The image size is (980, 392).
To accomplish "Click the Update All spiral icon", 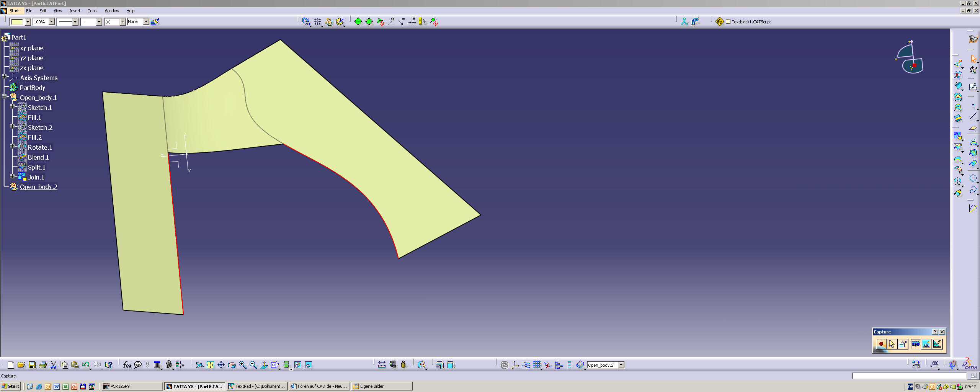I will [505, 365].
